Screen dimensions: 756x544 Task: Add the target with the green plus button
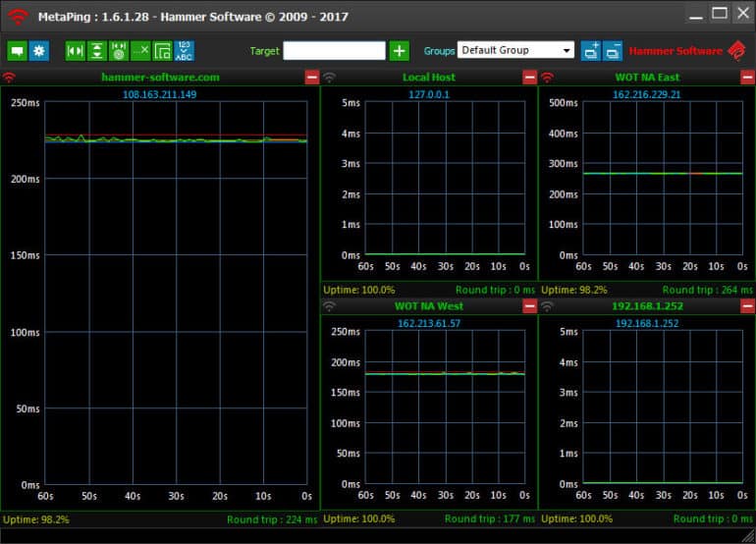(400, 51)
